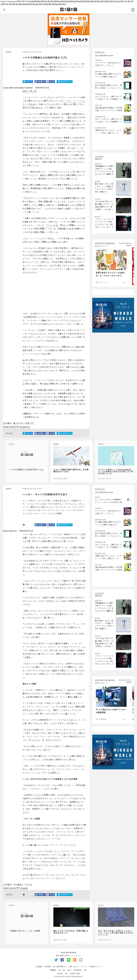Tweet button in SHARE bar ending the 性的不能 article
The width and height of the screenshot is (137, 980).
(28, 433)
